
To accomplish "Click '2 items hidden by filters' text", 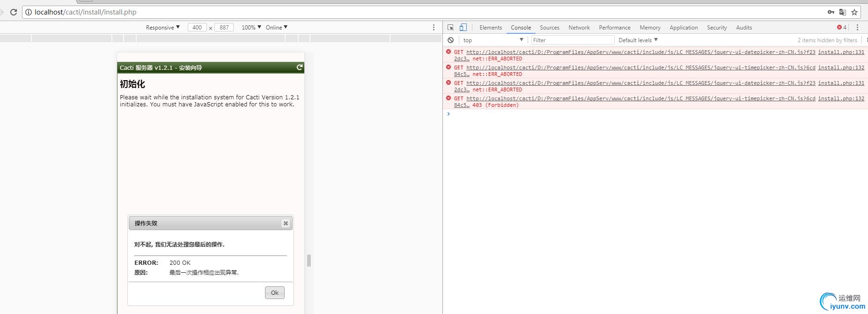I will tap(827, 40).
